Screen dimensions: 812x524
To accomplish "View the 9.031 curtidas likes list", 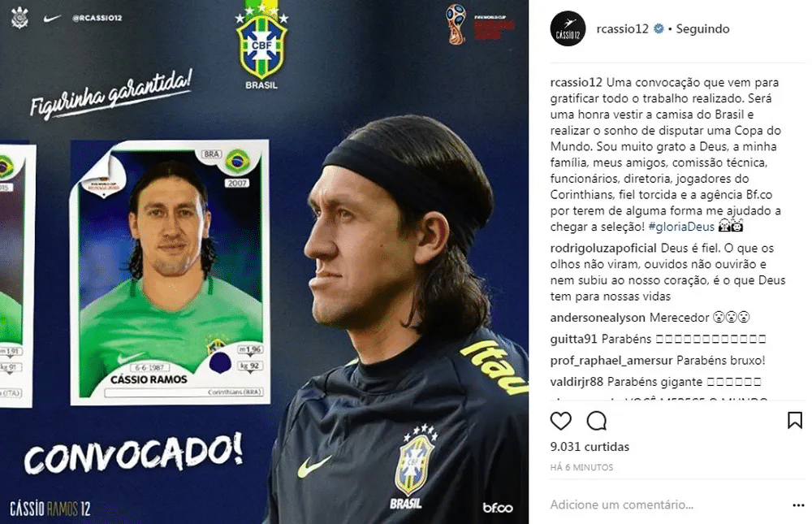I will (590, 447).
